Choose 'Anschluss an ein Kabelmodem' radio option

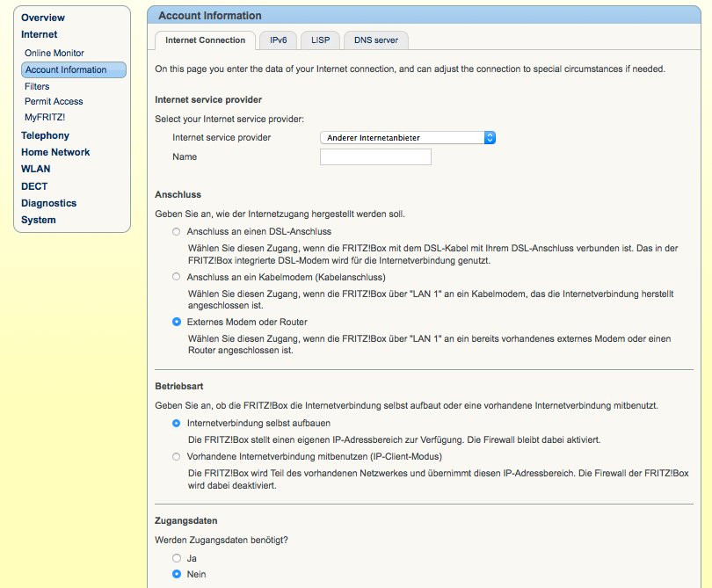(x=177, y=277)
